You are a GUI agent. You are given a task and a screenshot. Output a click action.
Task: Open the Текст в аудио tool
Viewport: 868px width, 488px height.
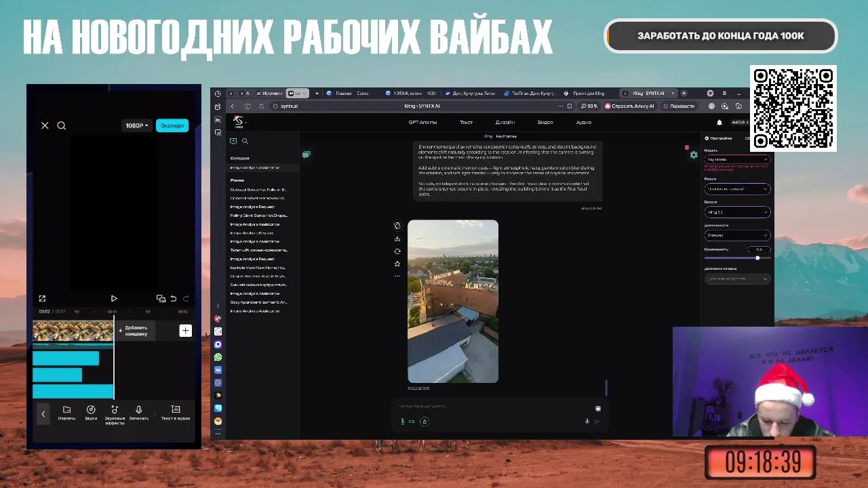pyautogui.click(x=175, y=413)
